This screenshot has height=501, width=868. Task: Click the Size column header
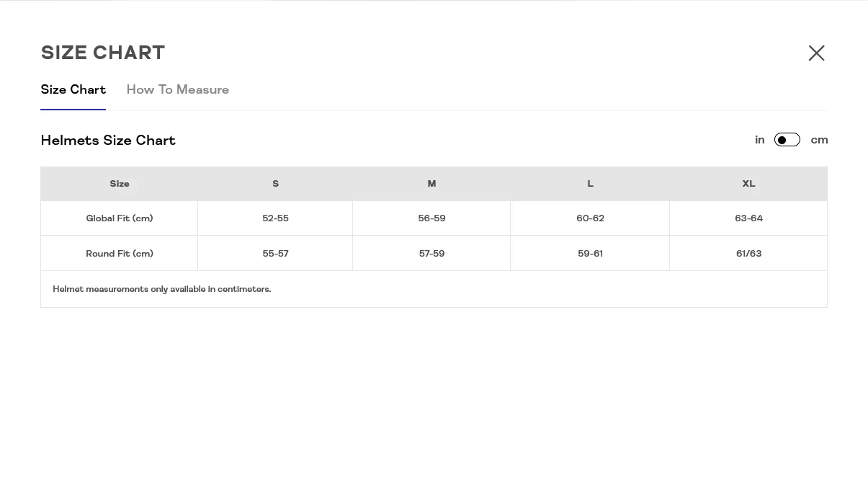click(120, 184)
